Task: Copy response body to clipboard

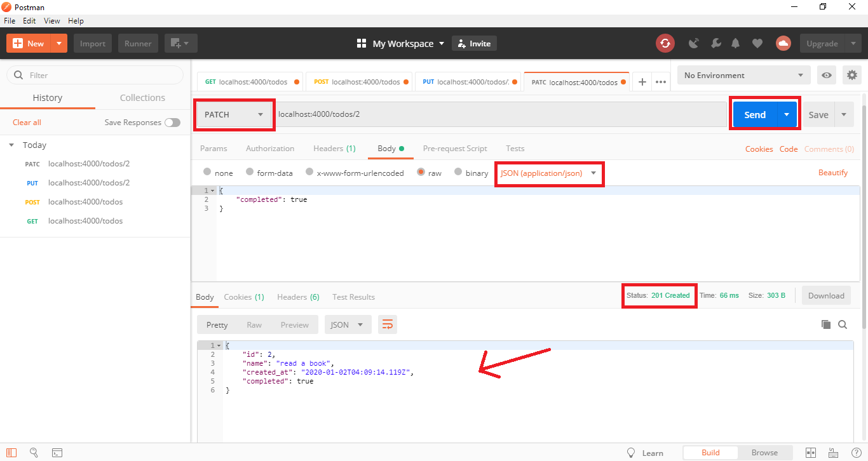Action: pos(826,324)
